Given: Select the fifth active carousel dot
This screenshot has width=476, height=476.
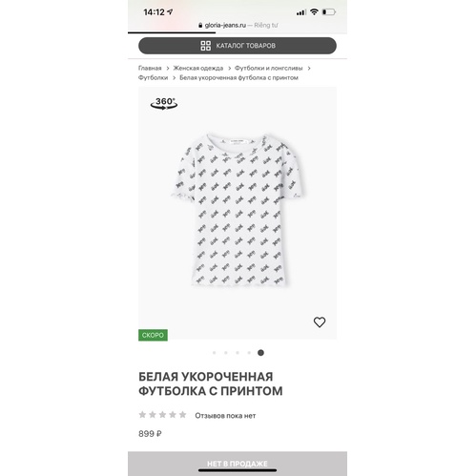Looking at the screenshot, I should click(260, 353).
